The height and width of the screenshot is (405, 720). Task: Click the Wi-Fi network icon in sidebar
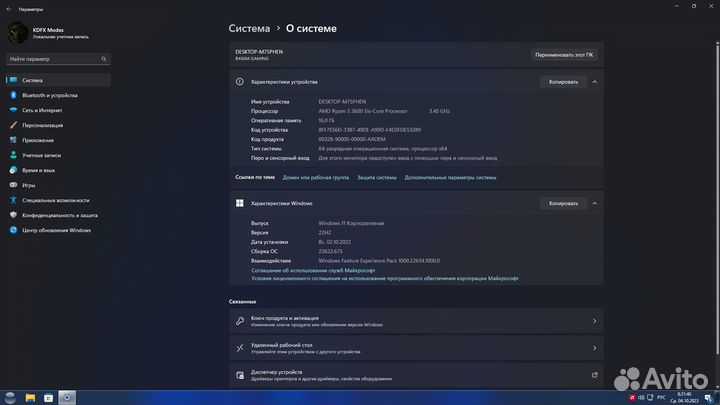tap(13, 110)
